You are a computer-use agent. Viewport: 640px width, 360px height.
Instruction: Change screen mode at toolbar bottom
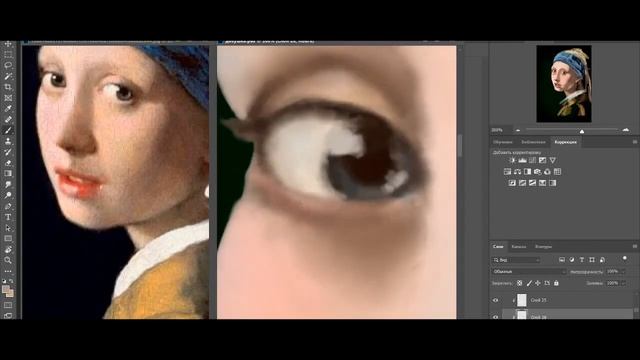pos(8,315)
